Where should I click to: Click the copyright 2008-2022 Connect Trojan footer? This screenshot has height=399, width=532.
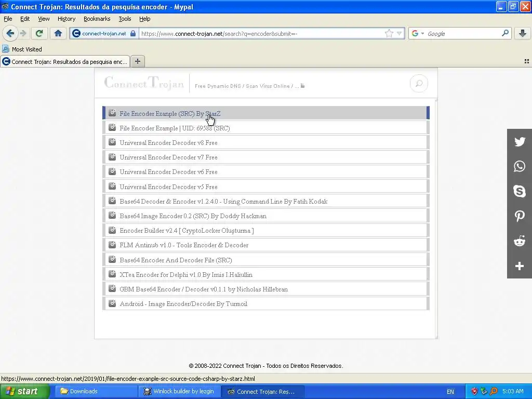pos(266,366)
